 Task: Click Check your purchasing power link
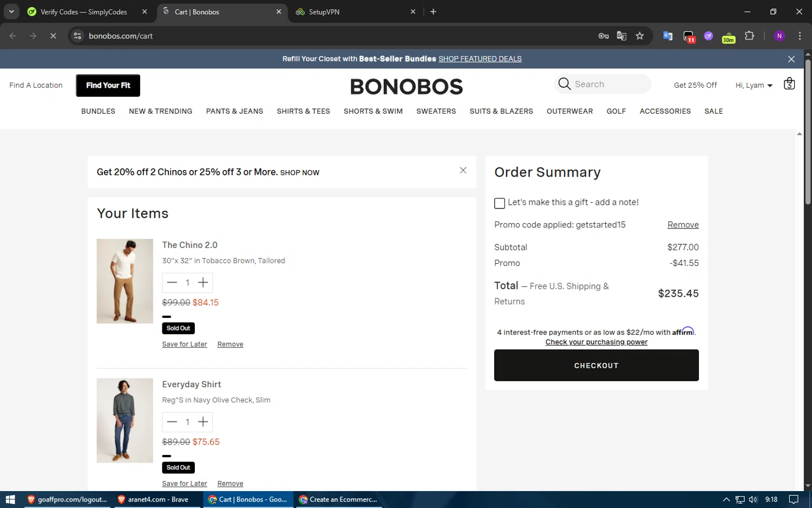pos(596,342)
